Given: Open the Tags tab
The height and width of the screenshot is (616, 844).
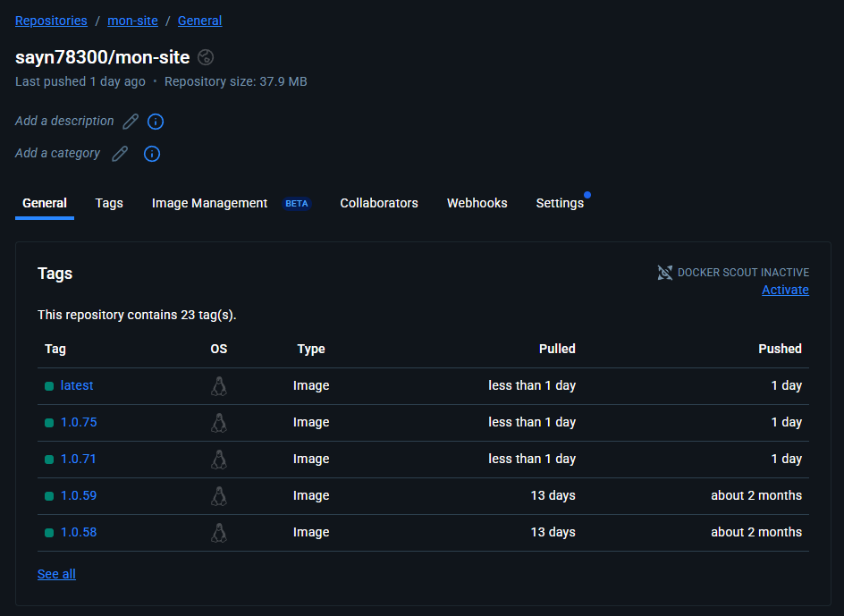Looking at the screenshot, I should click(109, 203).
